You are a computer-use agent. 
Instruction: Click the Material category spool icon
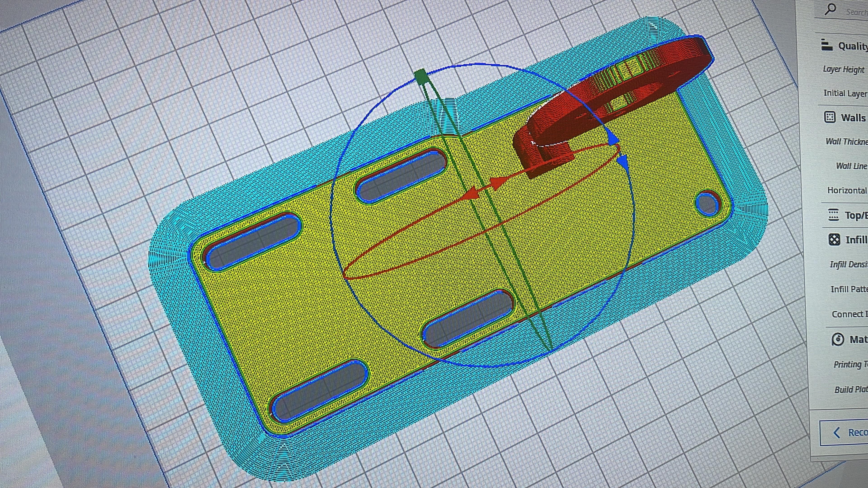coord(838,339)
